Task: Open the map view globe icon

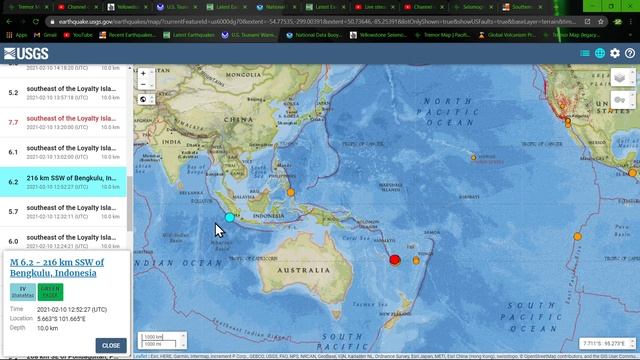Action: click(600, 53)
